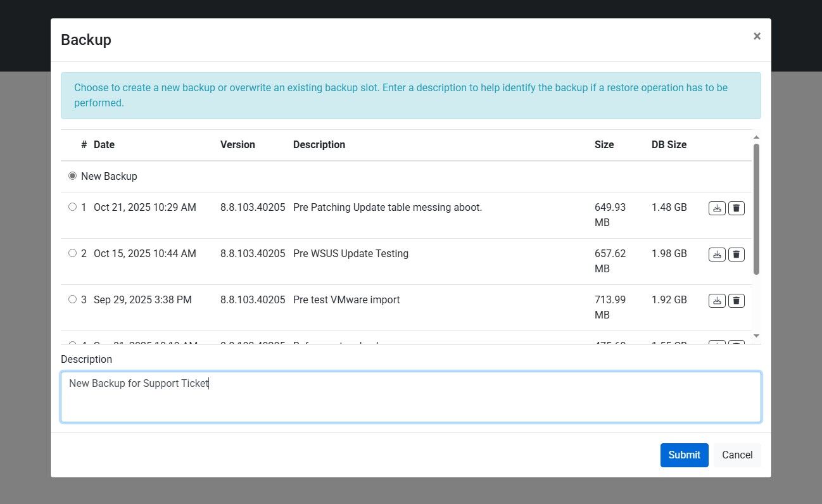Cancel the backup dialog

point(737,455)
